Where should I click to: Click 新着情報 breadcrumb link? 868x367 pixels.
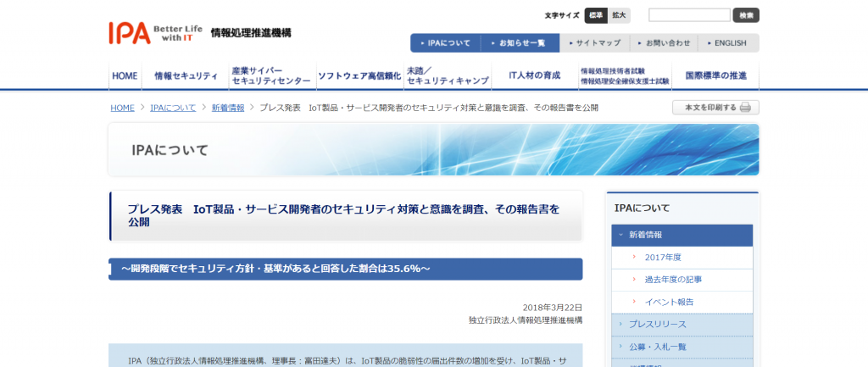coord(227,108)
